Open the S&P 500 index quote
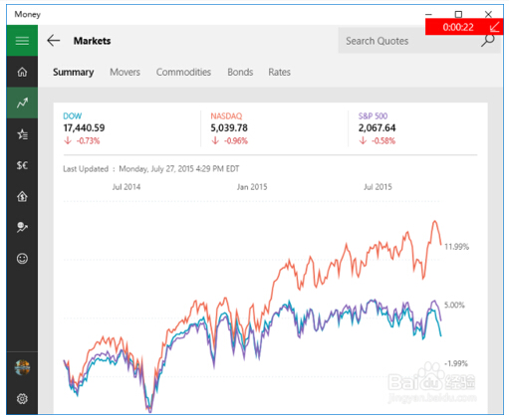This screenshot has height=420, width=509. tap(373, 115)
